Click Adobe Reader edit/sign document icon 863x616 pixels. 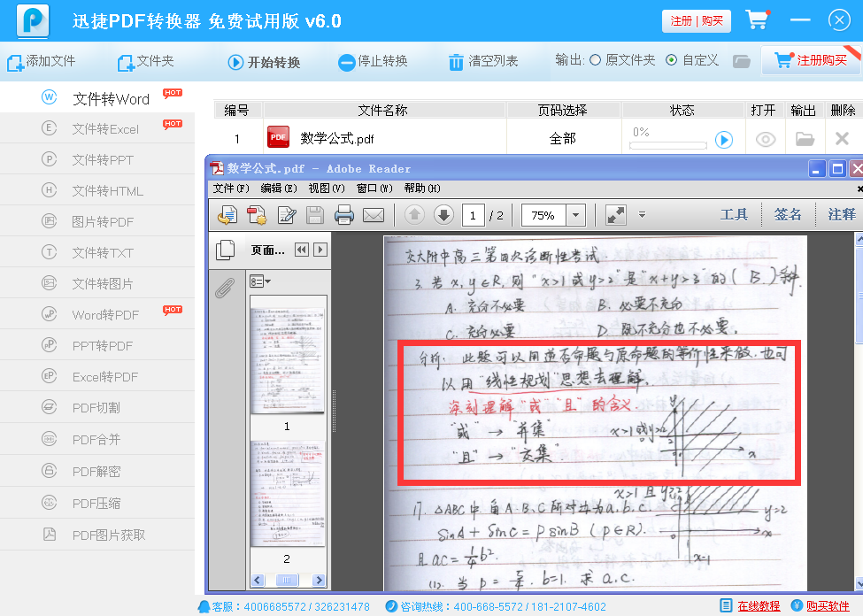(x=286, y=215)
